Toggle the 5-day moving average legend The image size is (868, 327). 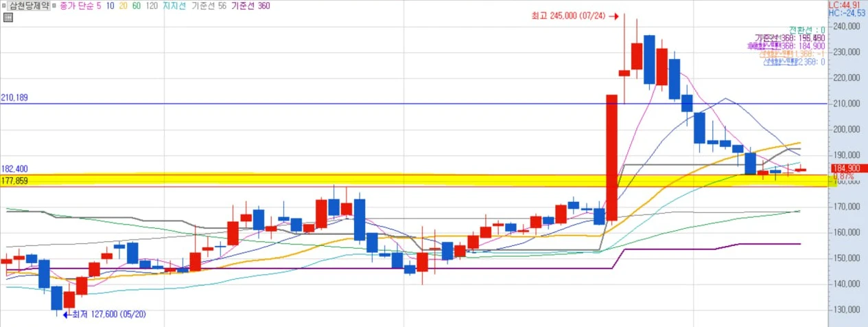point(100,5)
